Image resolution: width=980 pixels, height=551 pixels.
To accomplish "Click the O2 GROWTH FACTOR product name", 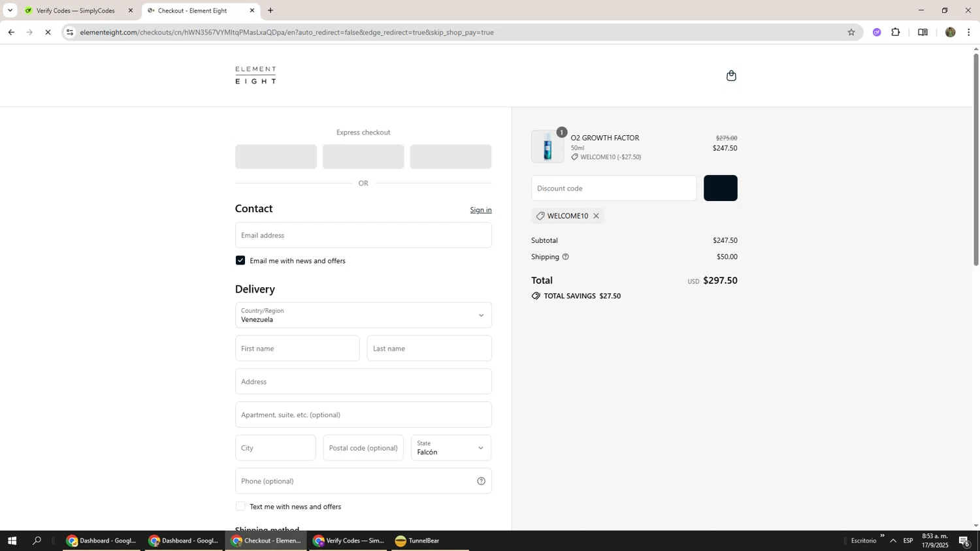I will click(x=605, y=138).
